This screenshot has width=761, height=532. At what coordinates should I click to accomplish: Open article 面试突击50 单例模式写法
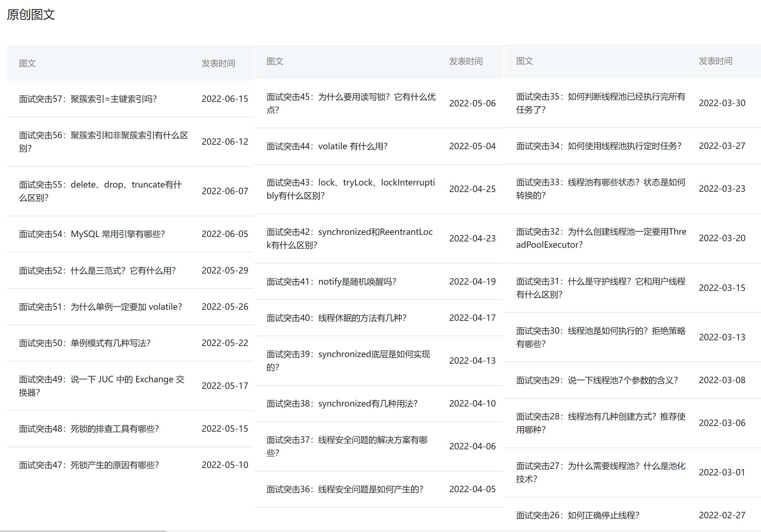(85, 343)
